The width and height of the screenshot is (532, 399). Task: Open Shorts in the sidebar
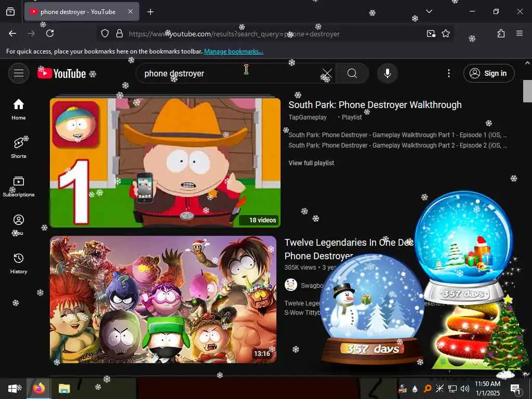coord(19,148)
